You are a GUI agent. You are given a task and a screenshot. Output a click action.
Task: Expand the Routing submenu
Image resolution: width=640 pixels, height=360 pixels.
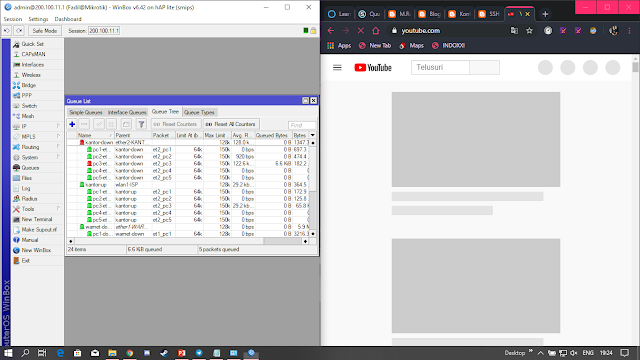tap(58, 147)
